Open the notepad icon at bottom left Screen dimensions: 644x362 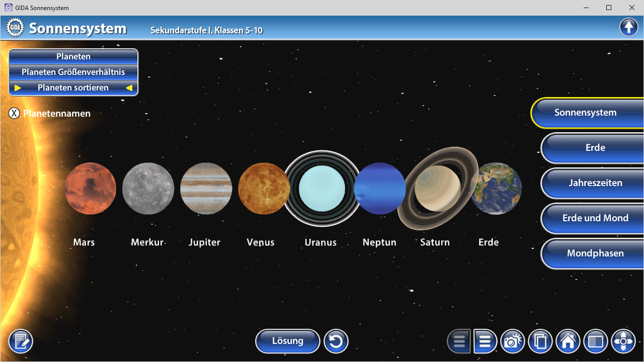[x=21, y=342]
